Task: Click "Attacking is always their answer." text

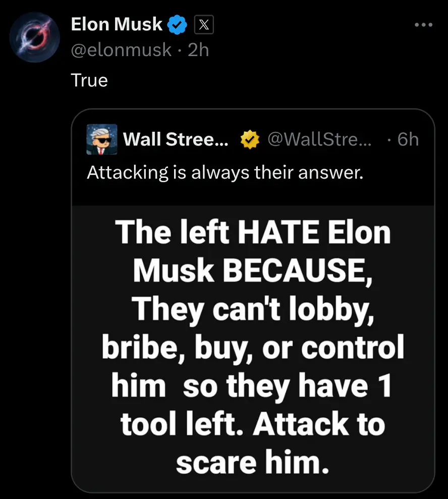Action: pos(225,173)
